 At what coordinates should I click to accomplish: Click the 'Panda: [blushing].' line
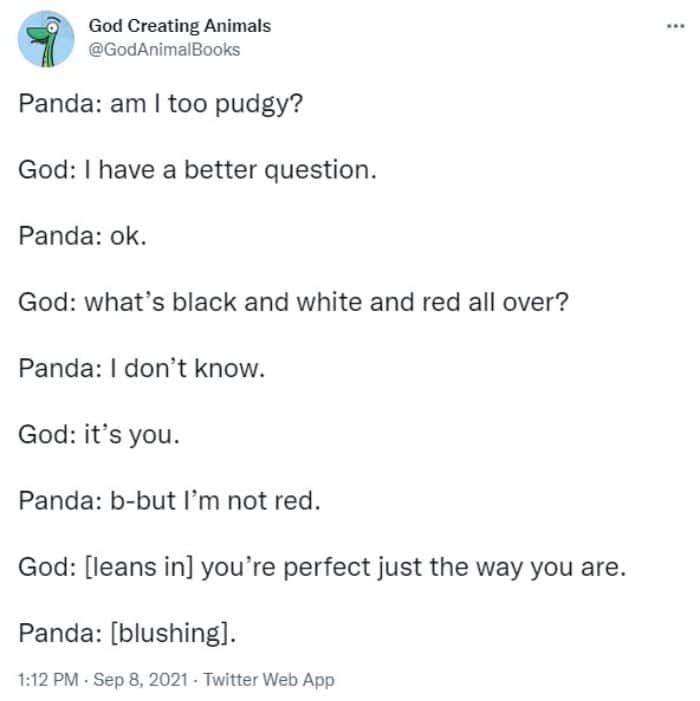129,633
